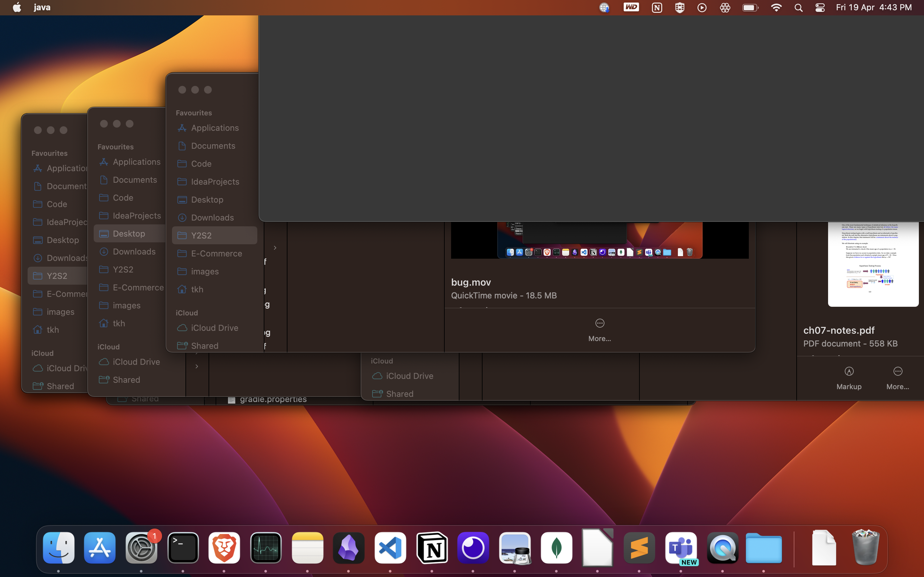Click the Wi-Fi status icon
This screenshot has height=577, width=924.
tap(776, 8)
